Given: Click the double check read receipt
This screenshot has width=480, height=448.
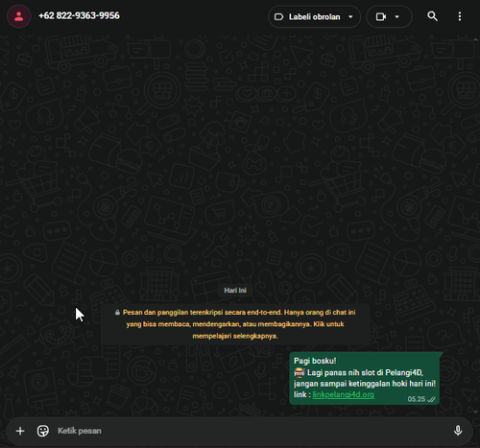Looking at the screenshot, I should click(x=431, y=399).
